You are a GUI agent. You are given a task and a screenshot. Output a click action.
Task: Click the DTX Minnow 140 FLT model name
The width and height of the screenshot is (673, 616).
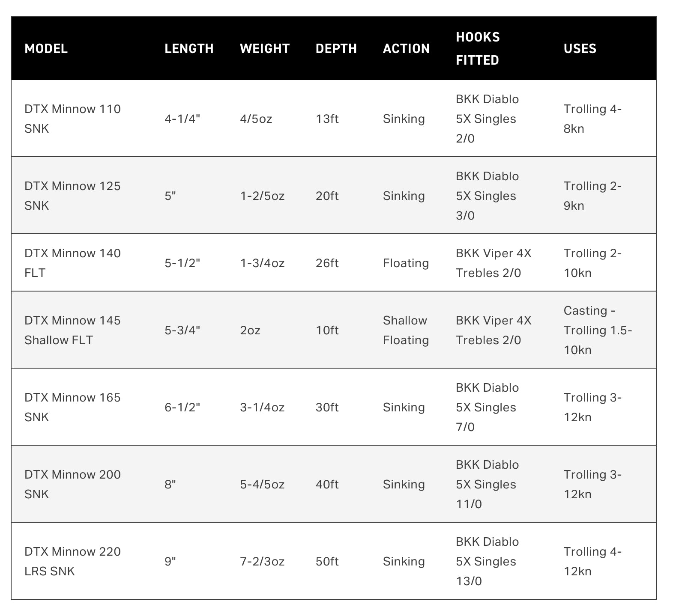tap(72, 263)
